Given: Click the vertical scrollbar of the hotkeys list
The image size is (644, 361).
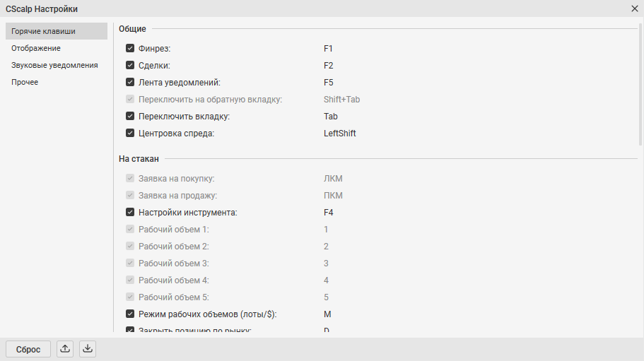Looking at the screenshot, I should tap(640, 85).
